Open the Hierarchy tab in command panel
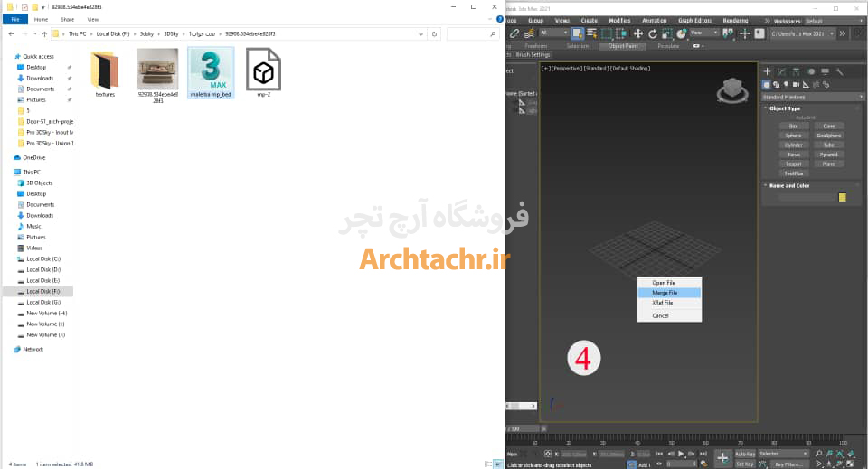The width and height of the screenshot is (868, 469). coord(796,71)
